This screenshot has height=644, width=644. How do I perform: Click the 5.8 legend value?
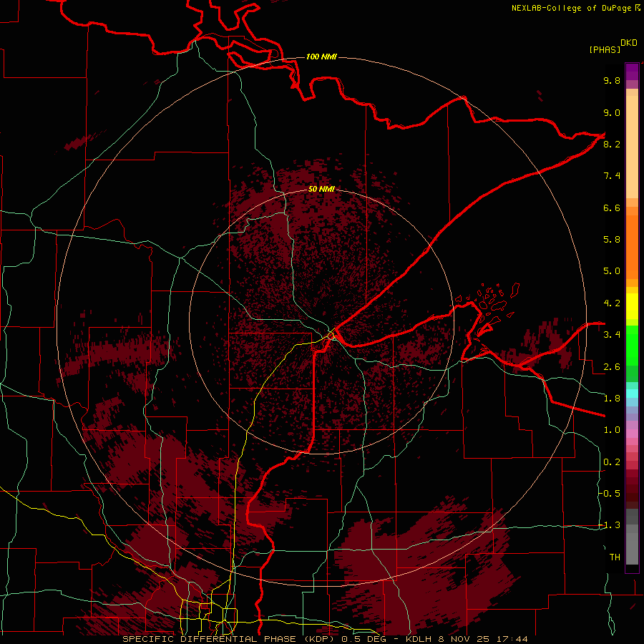click(612, 240)
